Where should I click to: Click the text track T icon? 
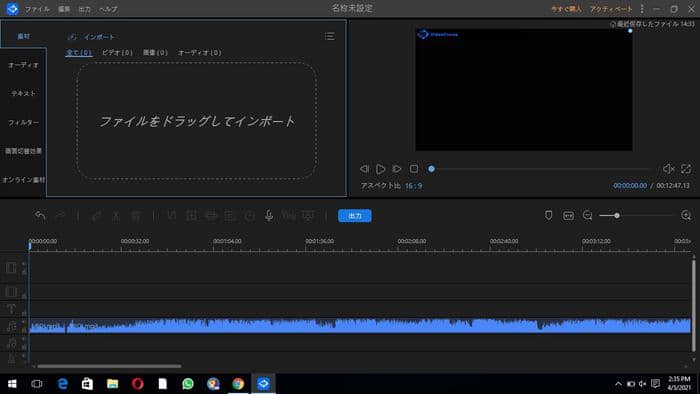pyautogui.click(x=11, y=309)
